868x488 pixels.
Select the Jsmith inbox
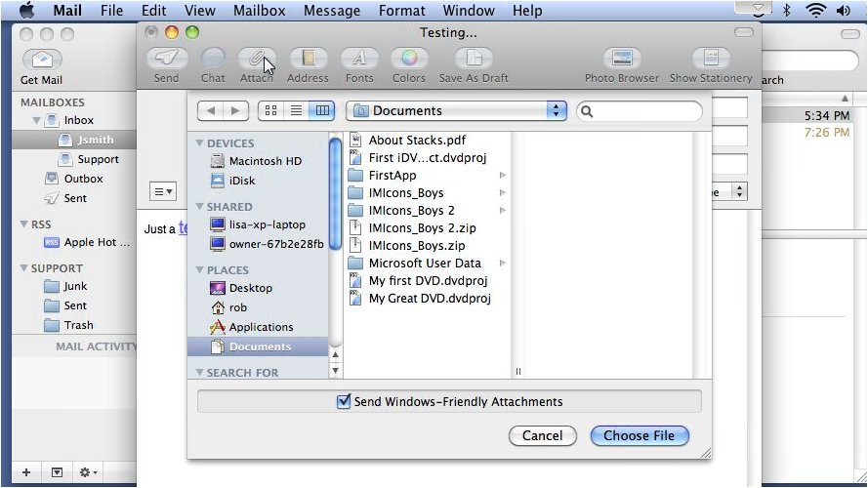point(74,140)
